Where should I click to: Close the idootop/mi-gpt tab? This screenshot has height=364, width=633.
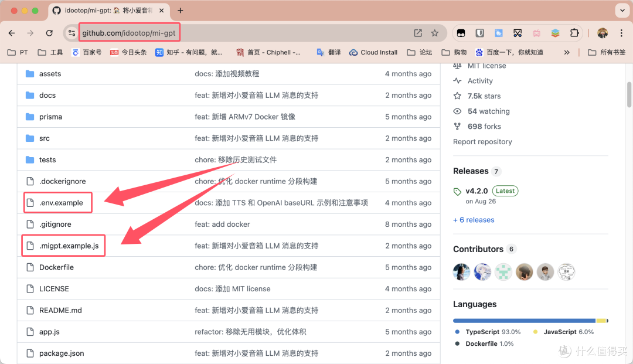coord(162,11)
